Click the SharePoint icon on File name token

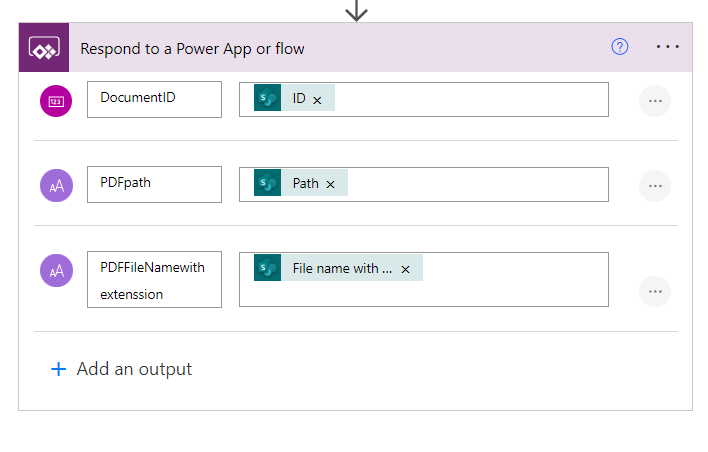(x=267, y=268)
